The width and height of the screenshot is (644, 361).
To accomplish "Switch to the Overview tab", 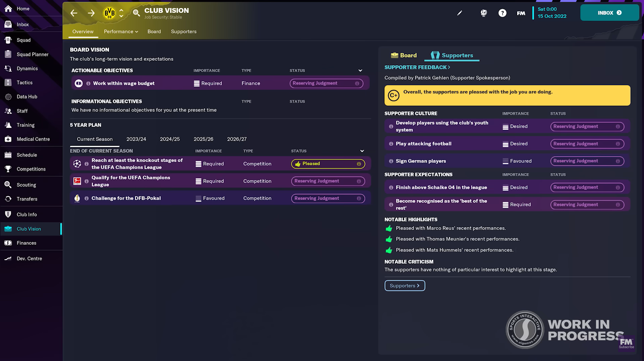I will (83, 32).
